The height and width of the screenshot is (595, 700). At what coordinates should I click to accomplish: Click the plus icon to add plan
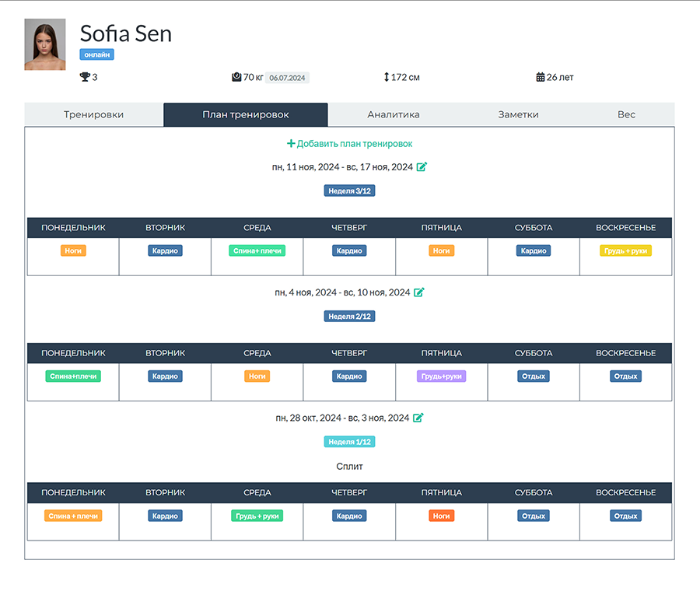click(291, 143)
